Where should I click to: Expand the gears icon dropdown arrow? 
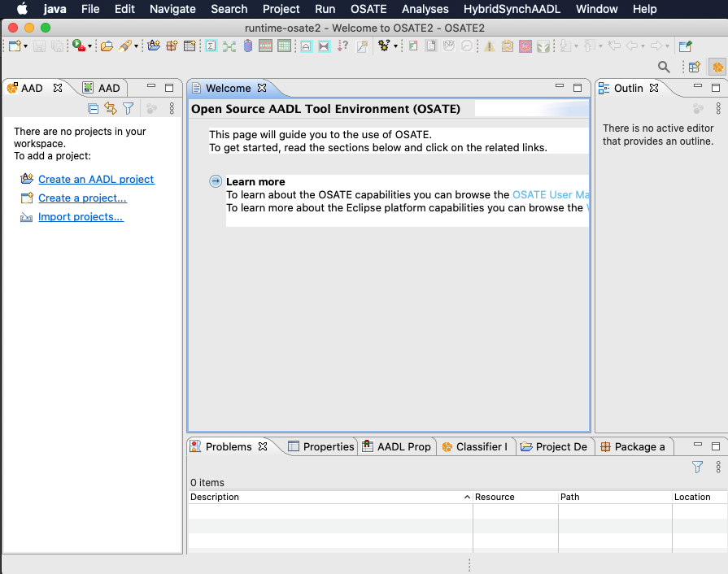395,46
